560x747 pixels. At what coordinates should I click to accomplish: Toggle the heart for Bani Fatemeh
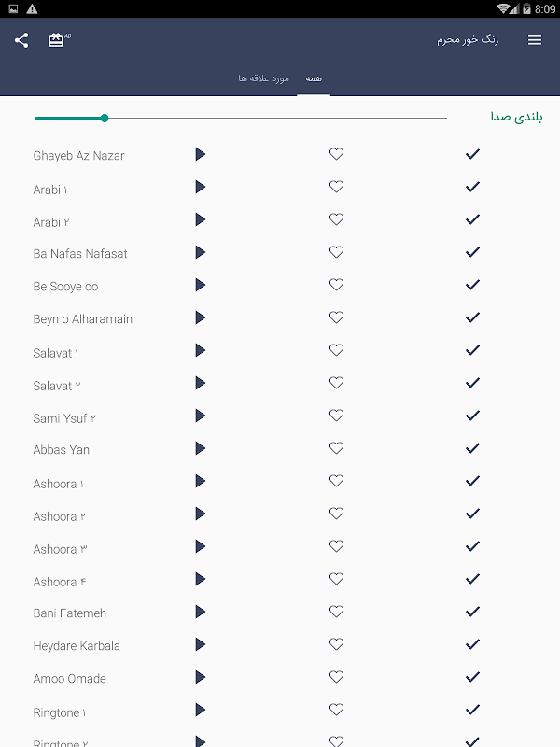pyautogui.click(x=337, y=612)
